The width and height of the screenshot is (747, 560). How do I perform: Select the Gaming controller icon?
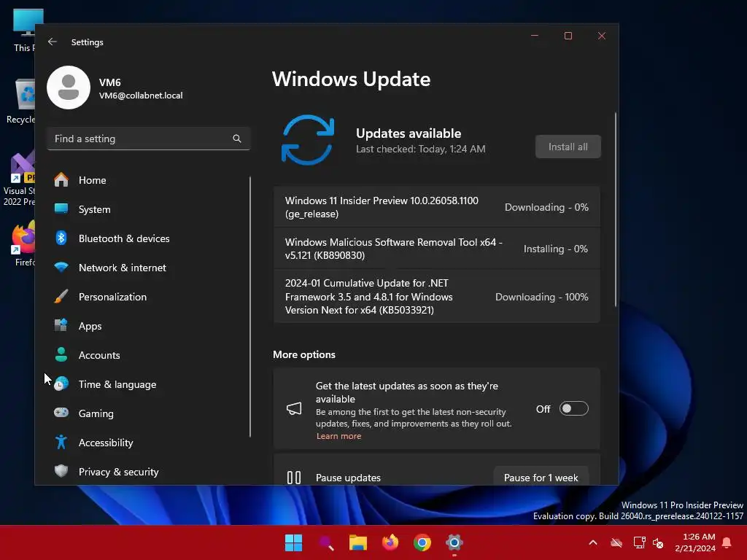pyautogui.click(x=61, y=413)
